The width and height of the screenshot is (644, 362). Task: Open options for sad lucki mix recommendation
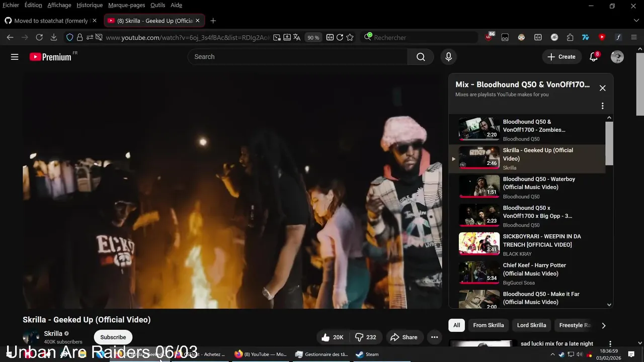coord(610,344)
